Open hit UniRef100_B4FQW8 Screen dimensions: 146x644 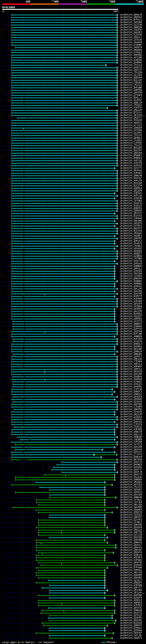(131, 88)
